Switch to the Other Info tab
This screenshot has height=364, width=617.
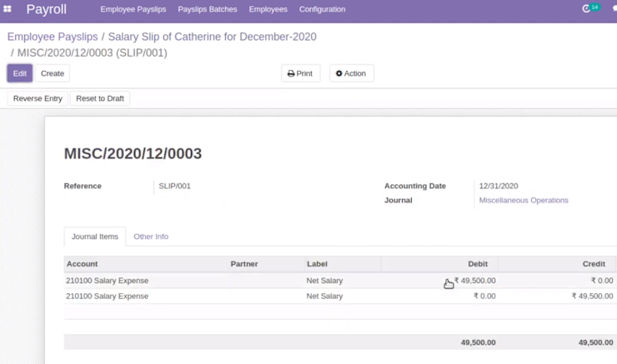tap(151, 237)
